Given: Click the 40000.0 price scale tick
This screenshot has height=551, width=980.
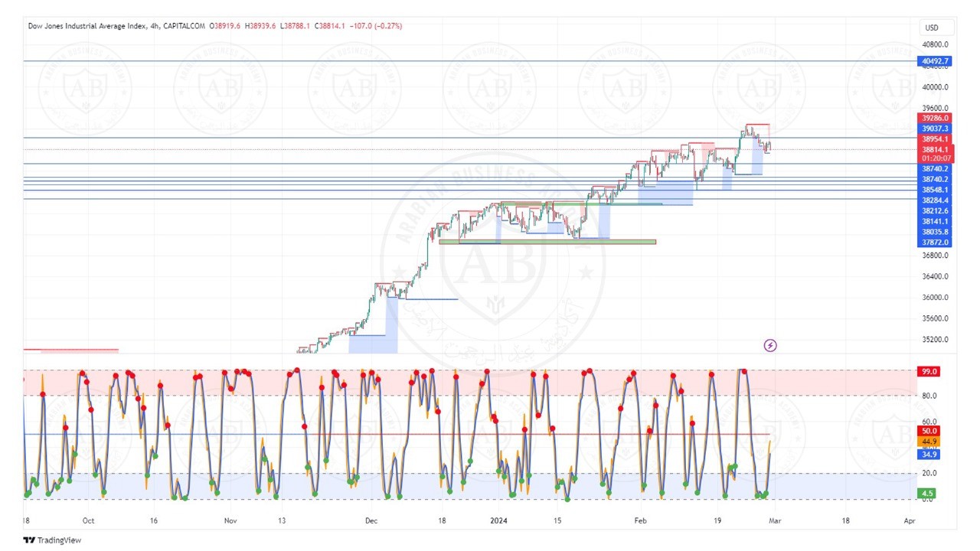Looking at the screenshot, I should point(935,87).
